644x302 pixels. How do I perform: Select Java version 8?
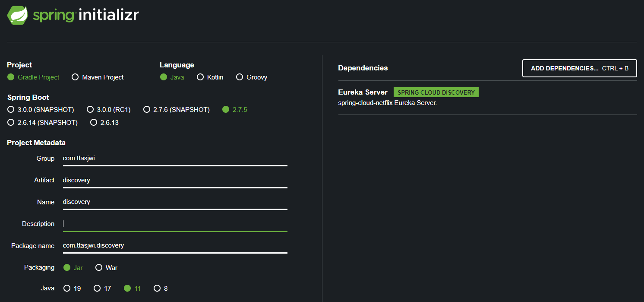[x=161, y=289]
